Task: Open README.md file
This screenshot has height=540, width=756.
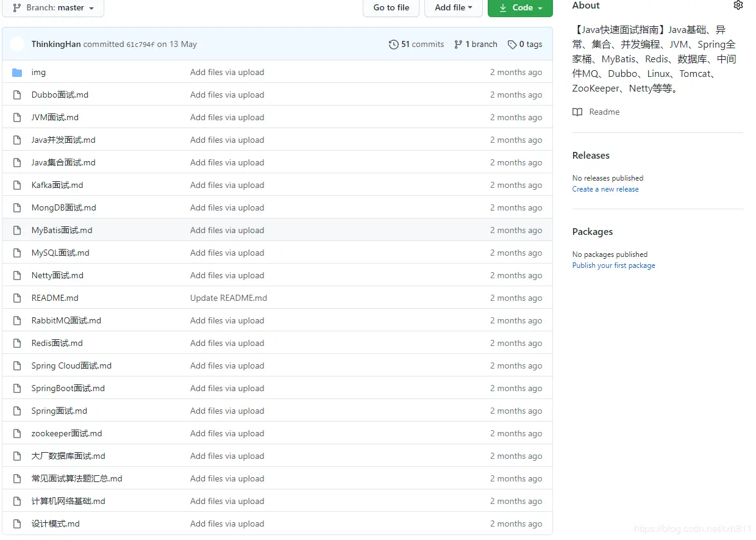Action: click(x=55, y=298)
